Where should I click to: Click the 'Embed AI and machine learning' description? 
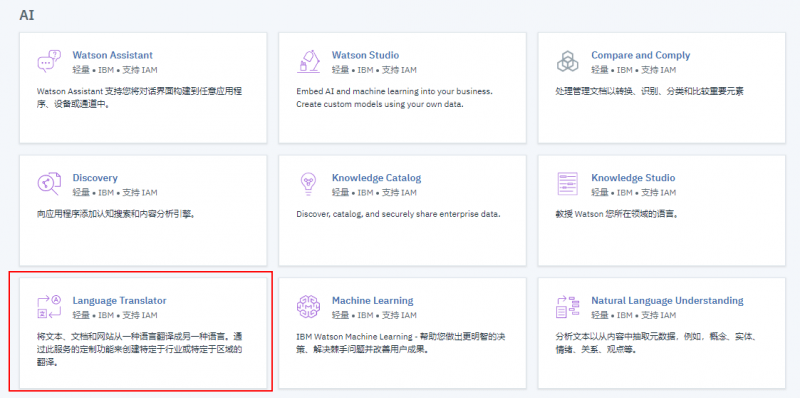[394, 97]
